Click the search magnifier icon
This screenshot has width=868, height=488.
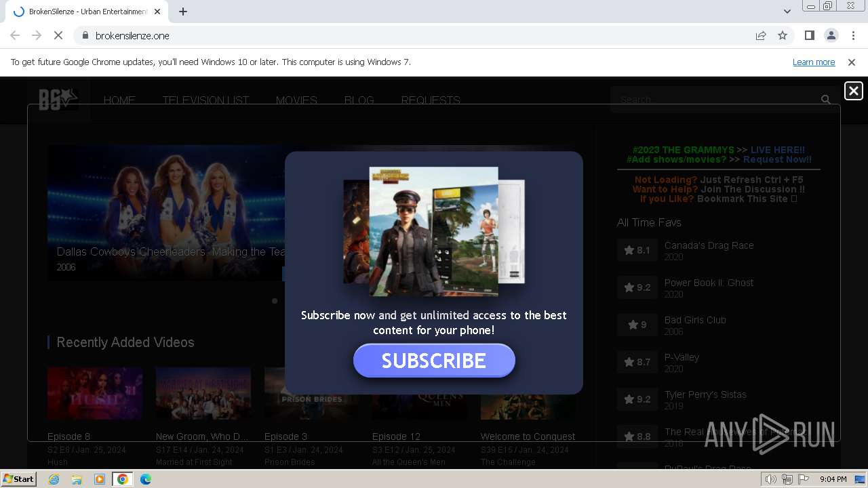825,100
